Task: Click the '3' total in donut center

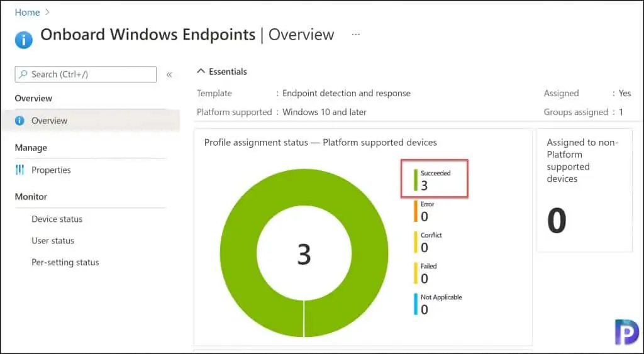Action: tap(304, 254)
